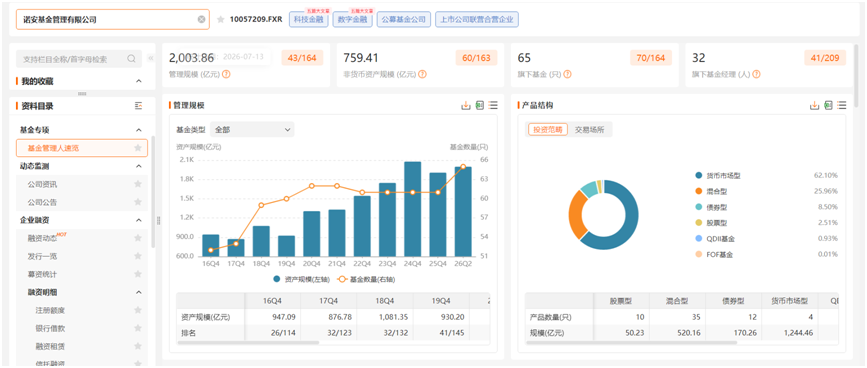Image resolution: width=867 pixels, height=368 pixels.
Task: Favorite the company using the star beside 10057209.FXR
Action: [x=221, y=20]
